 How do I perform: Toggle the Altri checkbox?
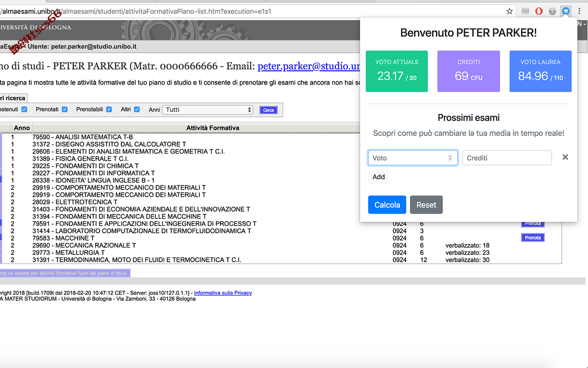coord(137,109)
